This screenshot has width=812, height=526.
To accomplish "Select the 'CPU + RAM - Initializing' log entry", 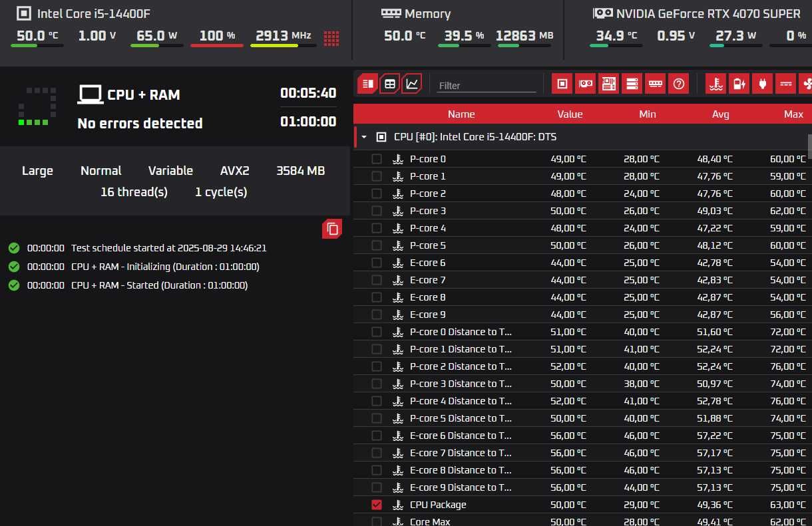I will tap(165, 267).
